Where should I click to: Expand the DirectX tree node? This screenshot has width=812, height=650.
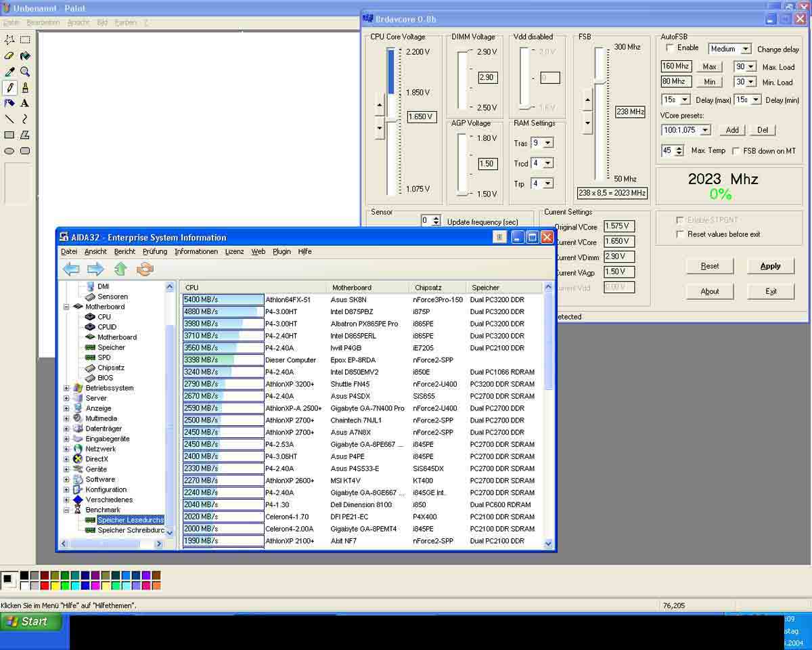tap(66, 459)
